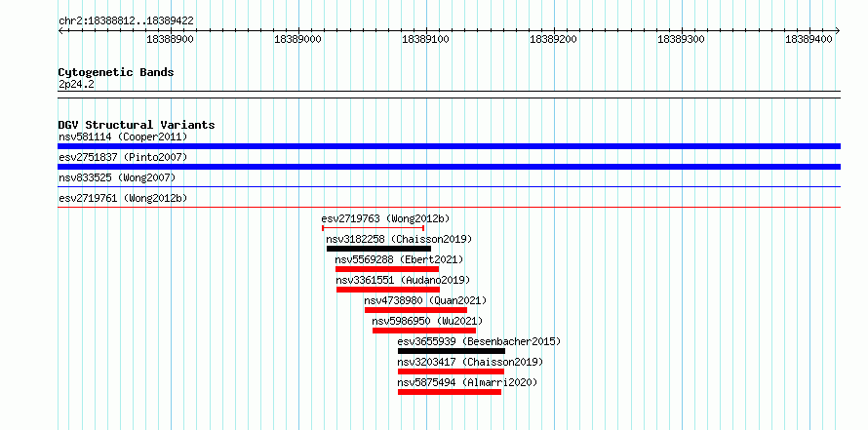Screen dimensions: 868x430
Task: Click the chr2:18388812..18389422 region label
Action: point(126,20)
